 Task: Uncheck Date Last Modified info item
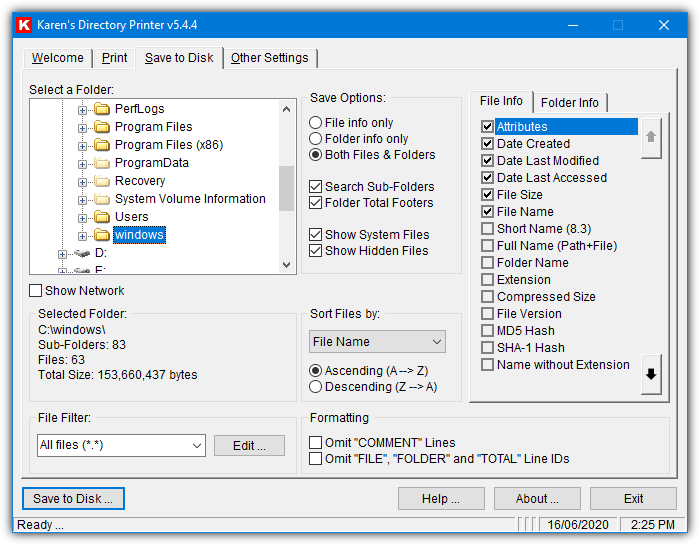(x=487, y=161)
